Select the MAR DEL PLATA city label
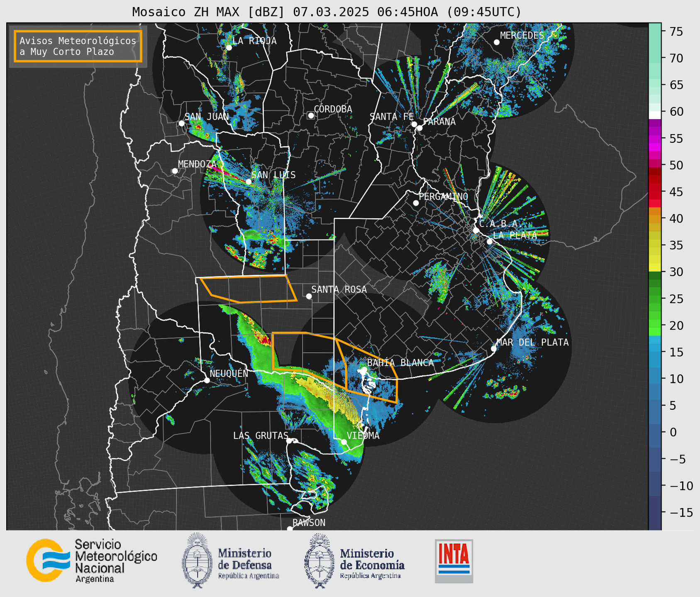This screenshot has height=597, width=700. click(x=533, y=342)
